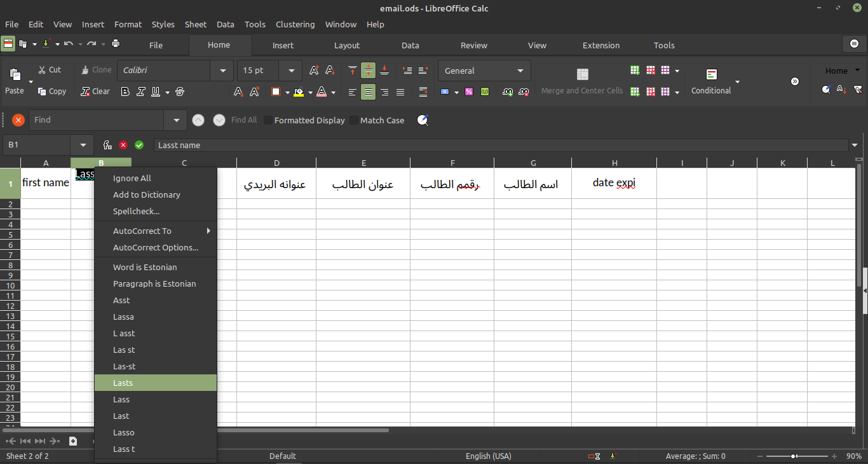Click the Bold formatting icon
Viewport: 868px width, 464px height.
click(x=125, y=92)
